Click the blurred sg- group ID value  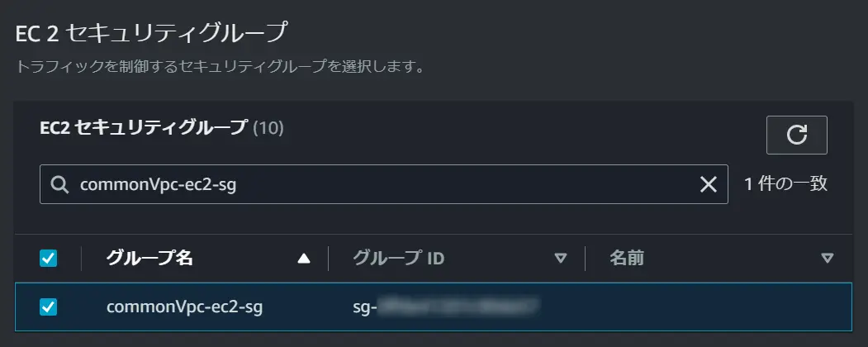[446, 307]
